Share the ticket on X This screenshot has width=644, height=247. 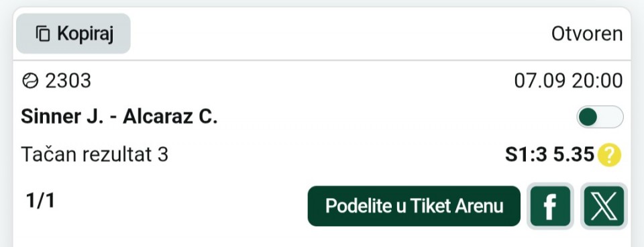pos(604,206)
